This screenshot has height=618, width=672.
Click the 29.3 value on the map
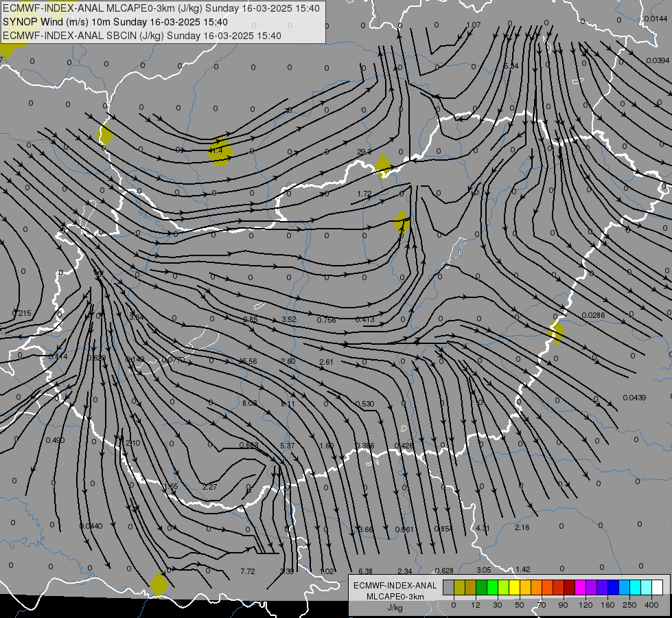click(364, 152)
